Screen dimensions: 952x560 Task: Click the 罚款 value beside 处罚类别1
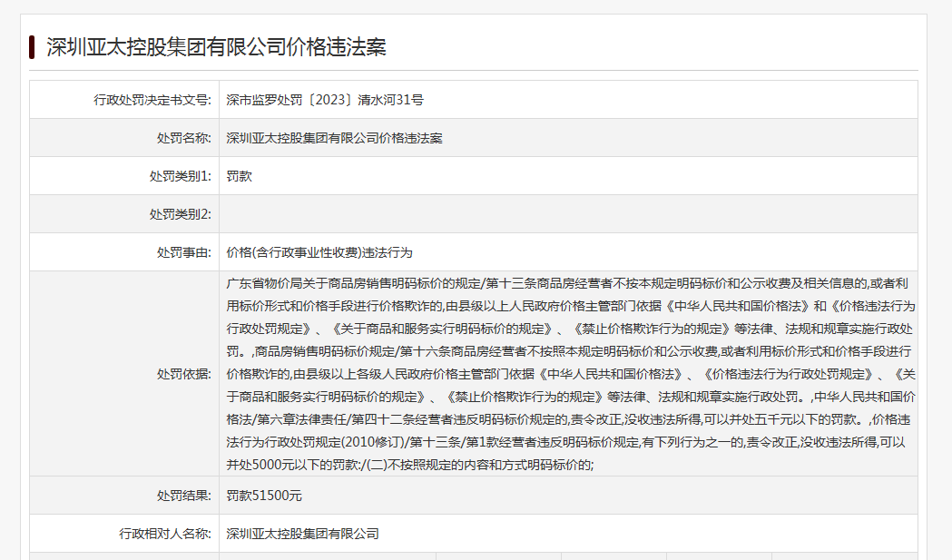239,176
